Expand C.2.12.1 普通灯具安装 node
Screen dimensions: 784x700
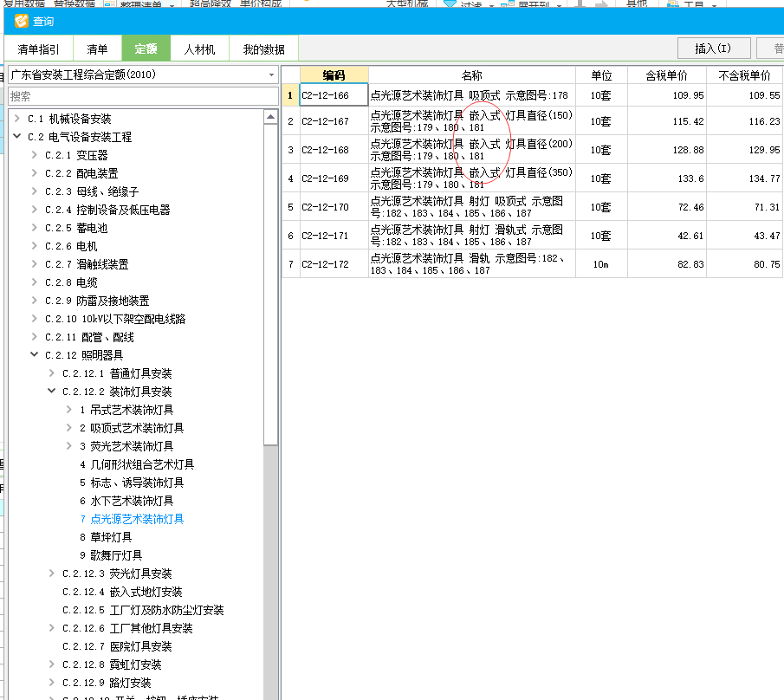click(x=52, y=373)
